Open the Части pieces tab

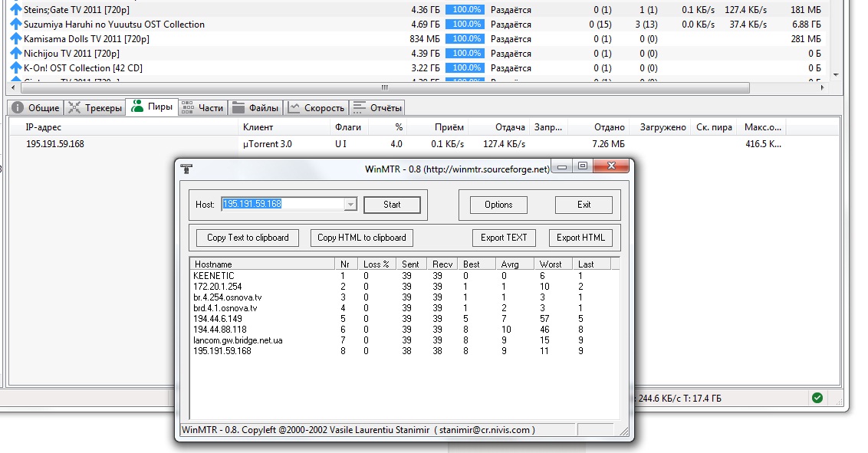pyautogui.click(x=202, y=108)
